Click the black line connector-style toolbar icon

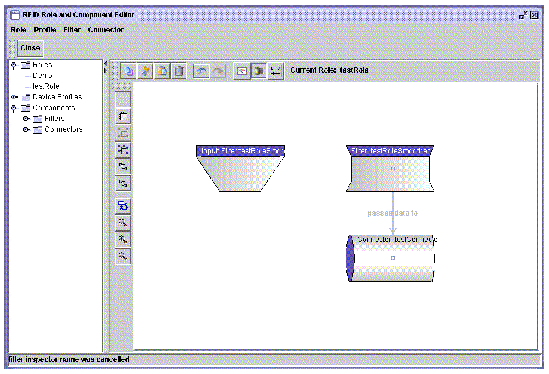tap(276, 71)
